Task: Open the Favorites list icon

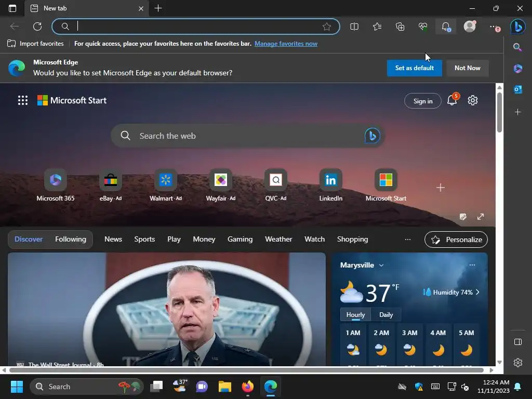Action: click(377, 26)
